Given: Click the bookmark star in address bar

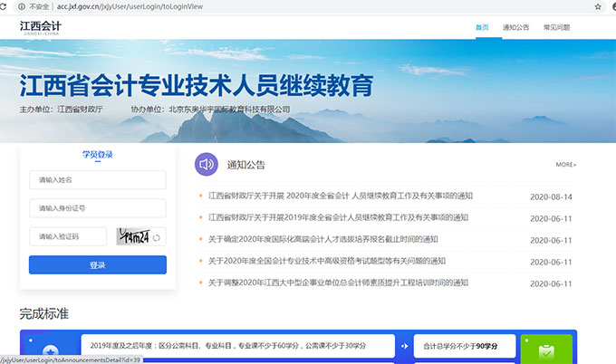Looking at the screenshot, I should point(598,6).
